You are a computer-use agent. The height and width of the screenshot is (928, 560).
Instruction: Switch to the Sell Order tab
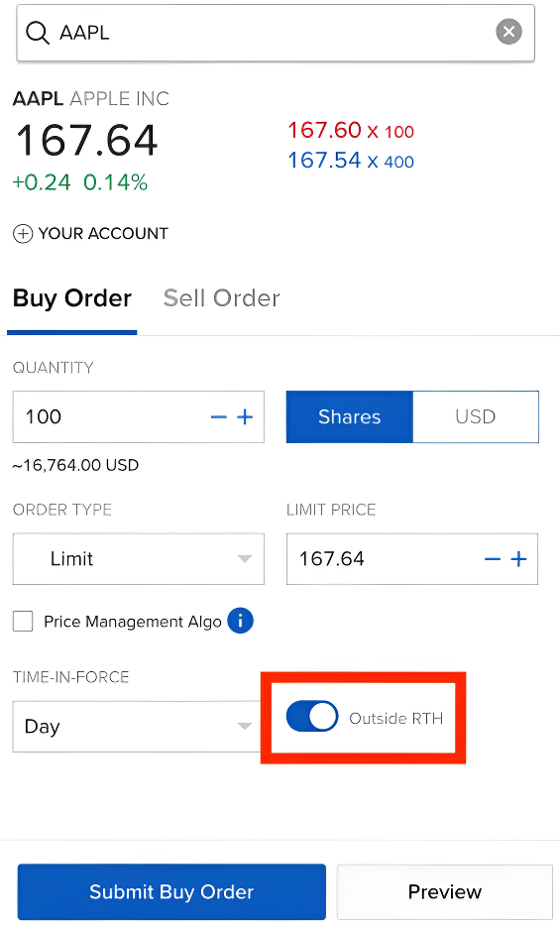[x=221, y=298]
